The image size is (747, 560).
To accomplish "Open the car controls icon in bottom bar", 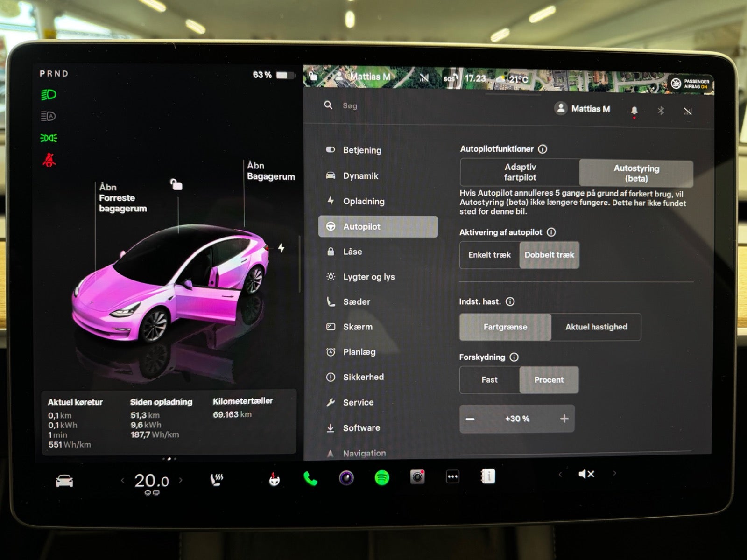I will click(64, 480).
